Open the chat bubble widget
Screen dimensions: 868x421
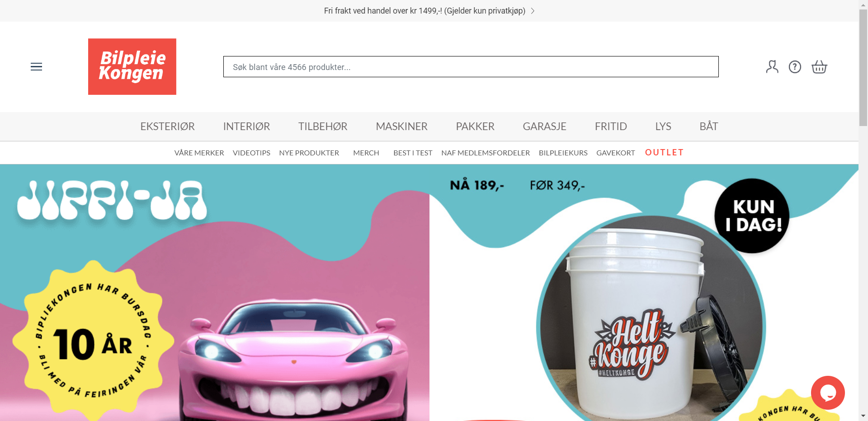828,393
